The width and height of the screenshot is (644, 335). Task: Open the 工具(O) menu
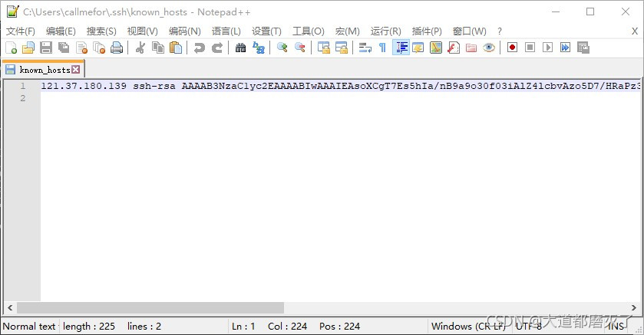coord(309,31)
